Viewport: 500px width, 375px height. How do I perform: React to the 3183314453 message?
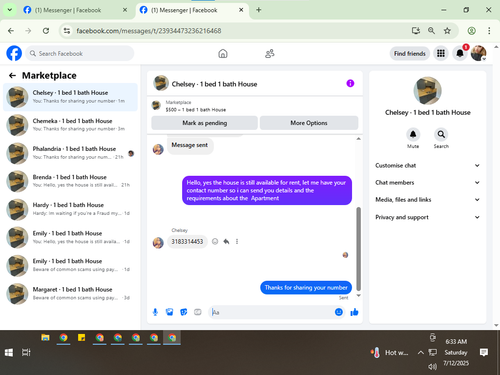215,241
